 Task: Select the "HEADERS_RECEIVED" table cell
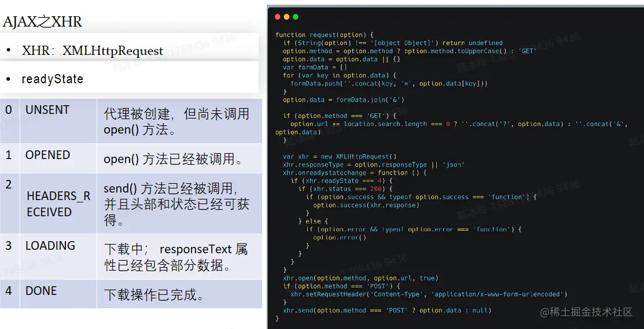tap(58, 204)
